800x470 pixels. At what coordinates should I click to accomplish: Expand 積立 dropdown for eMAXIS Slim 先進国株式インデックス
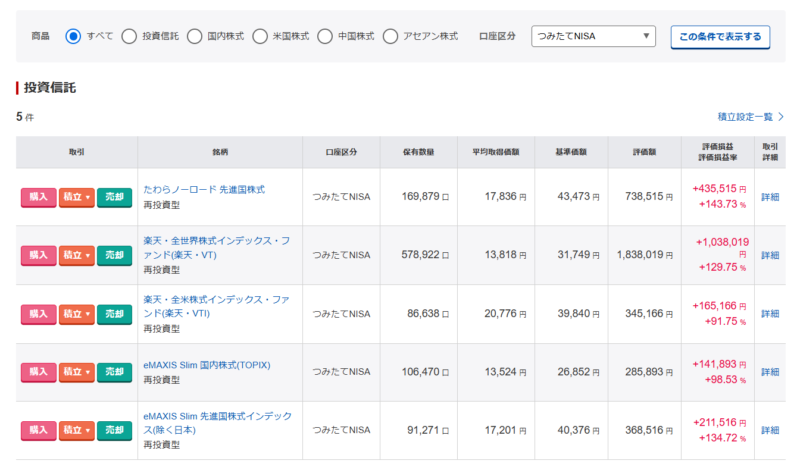click(76, 430)
